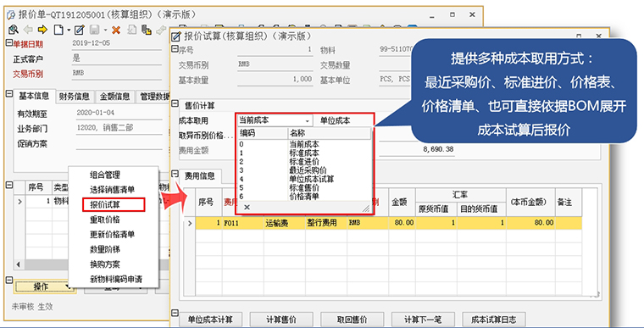The image size is (644, 328).
Task: Click the 单据日期 field showing 2019-12-05
Action: (117, 43)
